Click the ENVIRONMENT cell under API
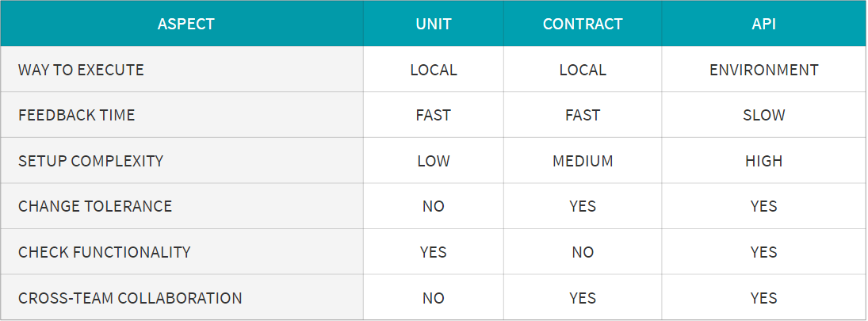Screen dimensions: 868x321 pyautogui.click(x=764, y=71)
